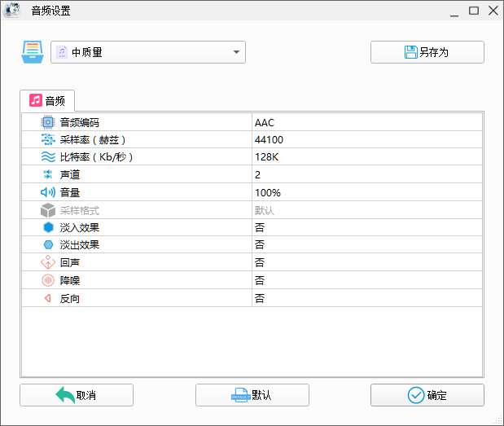The image size is (504, 426).
Task: Switch to the 音频 tab
Action: pyautogui.click(x=47, y=101)
